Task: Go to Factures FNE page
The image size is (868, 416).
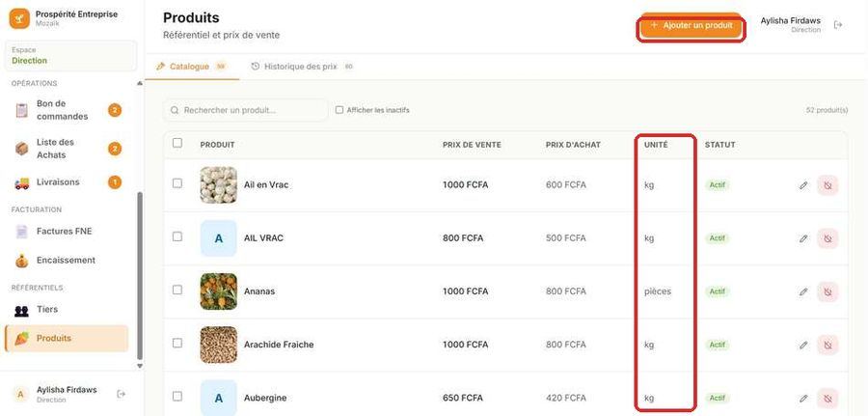Action: 67,232
